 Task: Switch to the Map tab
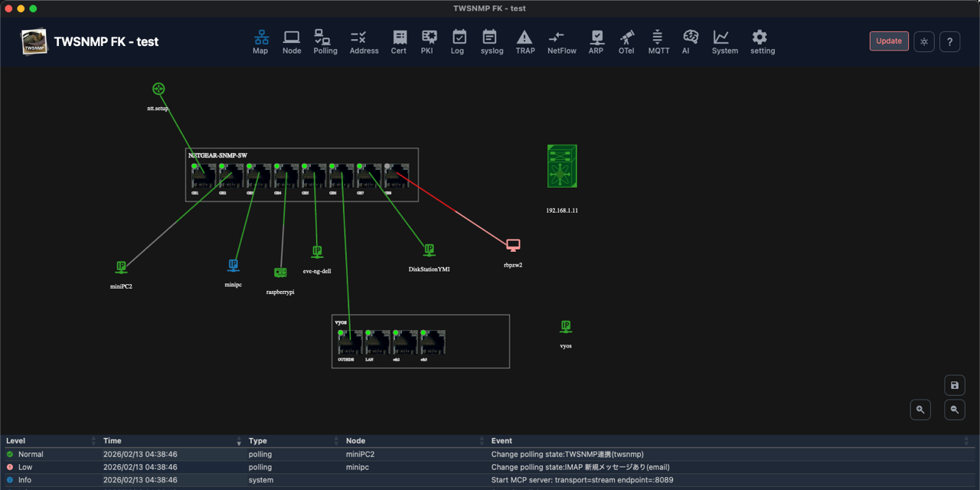(x=260, y=41)
